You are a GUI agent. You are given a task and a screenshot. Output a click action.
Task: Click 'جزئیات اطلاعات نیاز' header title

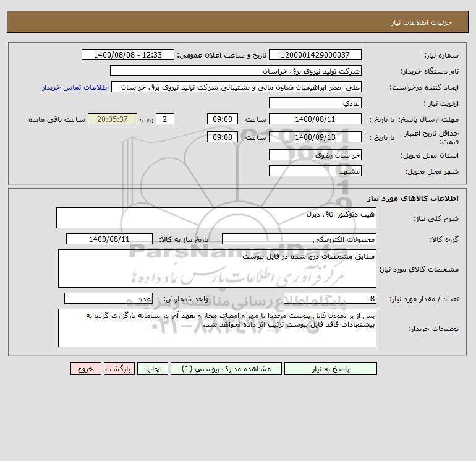coord(422,22)
